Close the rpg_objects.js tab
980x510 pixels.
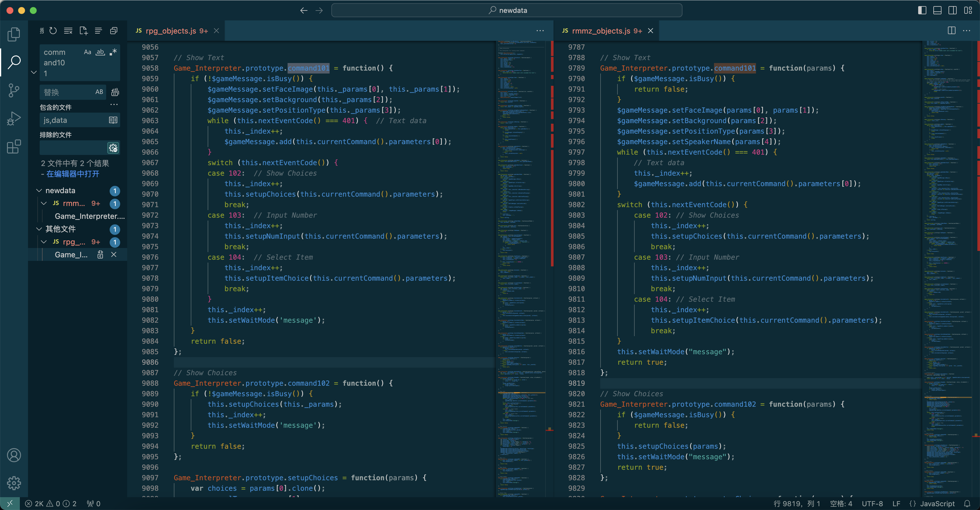pos(216,31)
